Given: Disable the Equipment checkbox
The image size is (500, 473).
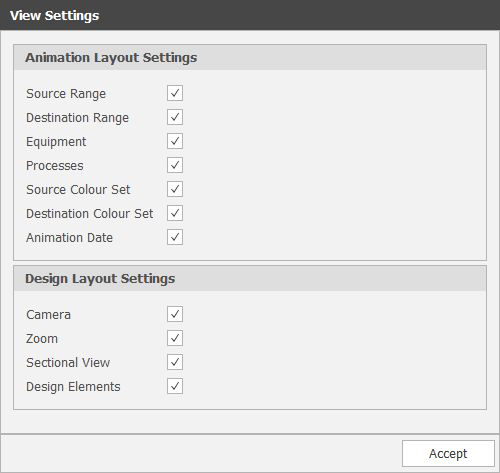Looking at the screenshot, I should point(175,141).
